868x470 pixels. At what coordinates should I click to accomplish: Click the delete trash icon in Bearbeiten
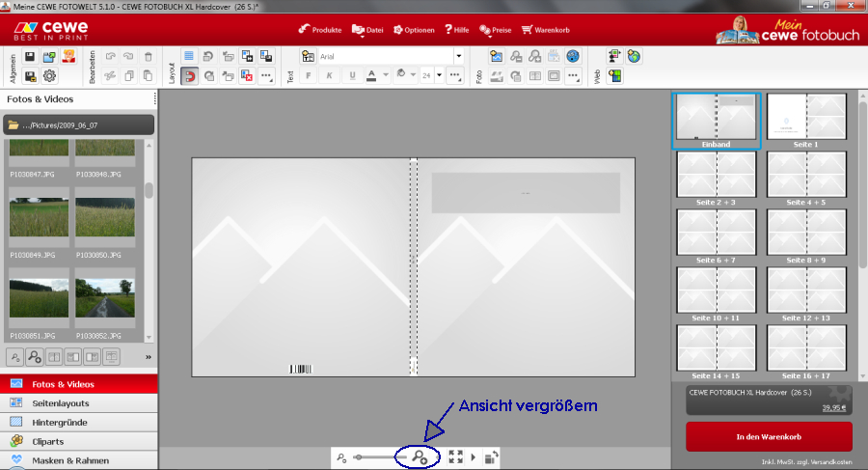click(x=148, y=57)
